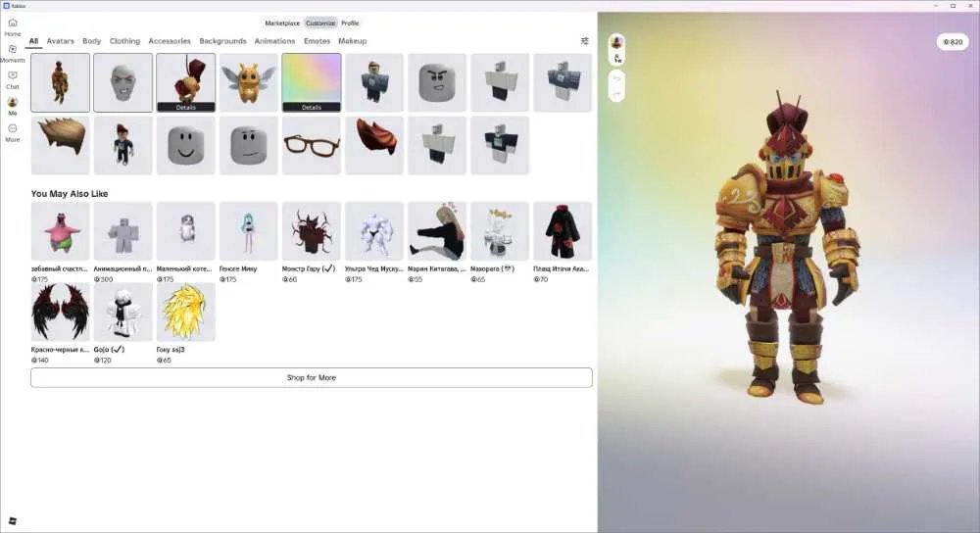Open the gray animated figure item priced 300

(123, 231)
